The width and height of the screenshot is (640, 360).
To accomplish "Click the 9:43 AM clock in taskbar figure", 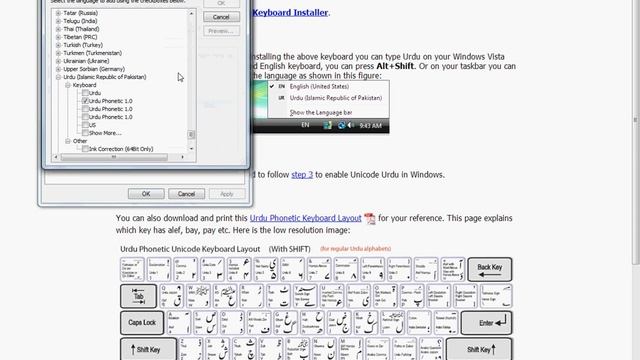I will 370,126.
